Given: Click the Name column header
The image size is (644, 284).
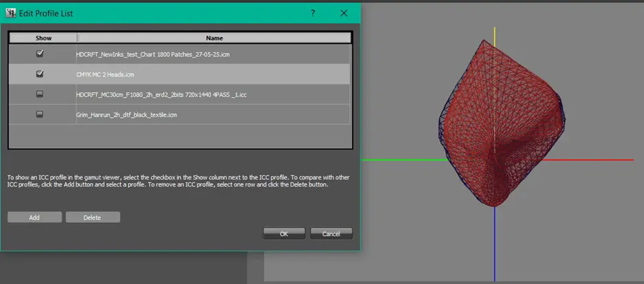Looking at the screenshot, I should [214, 38].
